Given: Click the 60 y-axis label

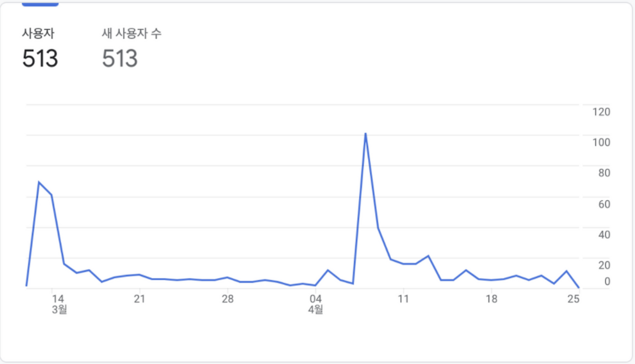Looking at the screenshot, I should [x=604, y=204].
